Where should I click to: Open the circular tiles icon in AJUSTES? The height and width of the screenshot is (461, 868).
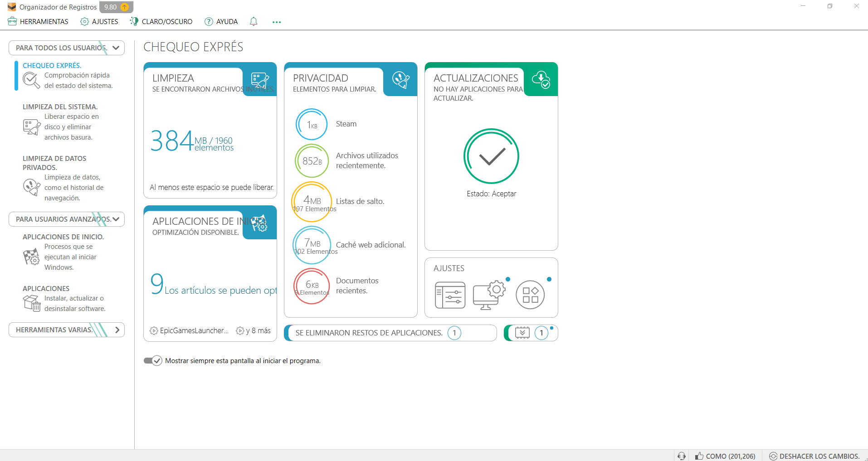(x=530, y=295)
